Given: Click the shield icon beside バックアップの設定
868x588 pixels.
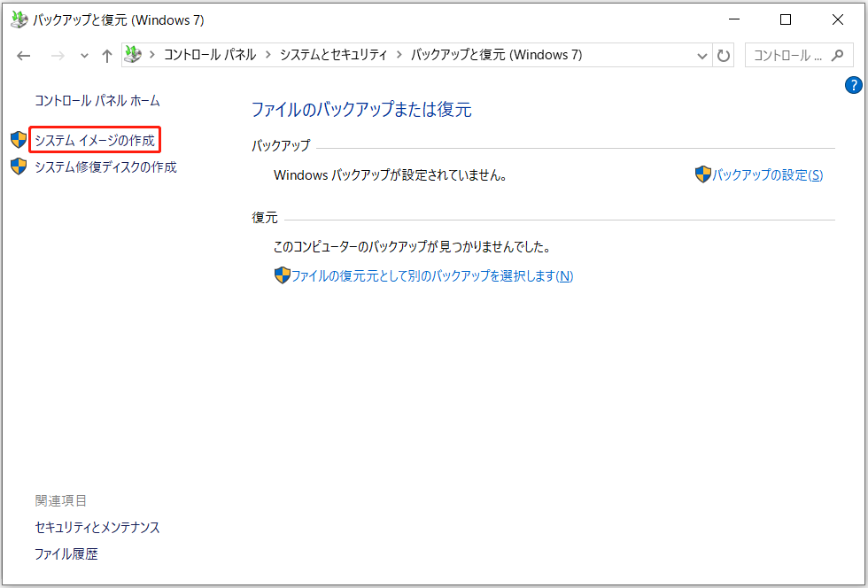Looking at the screenshot, I should (703, 174).
